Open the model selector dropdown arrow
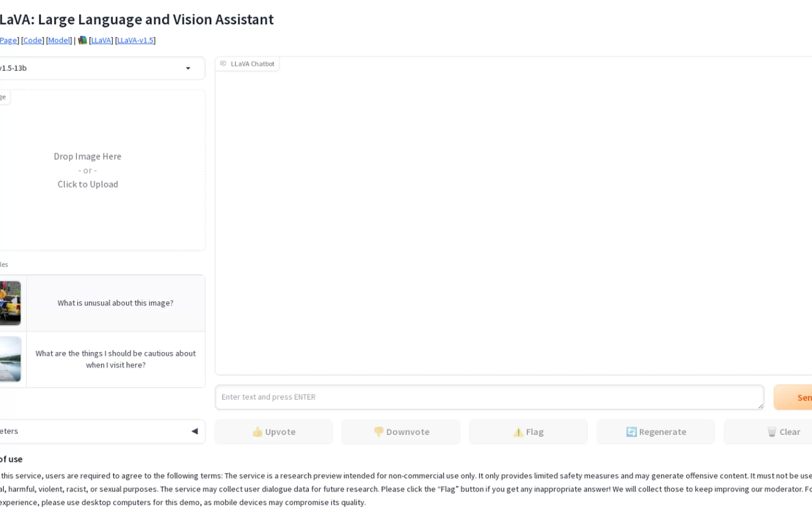 188,68
